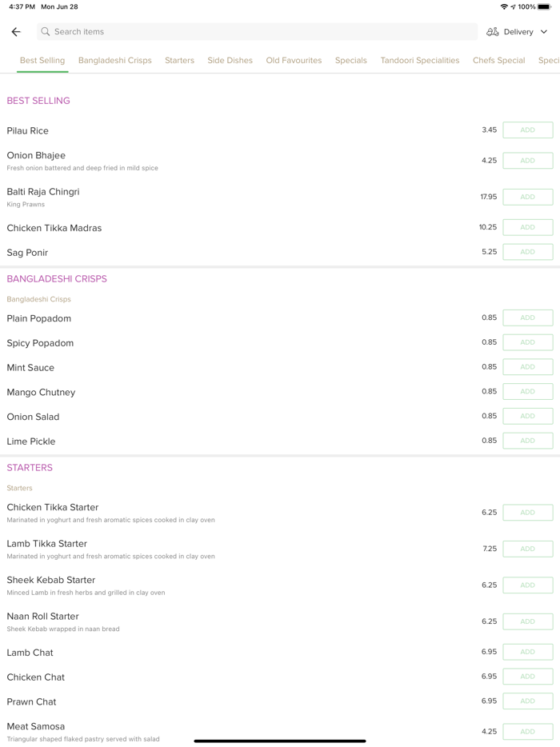Viewport: 560px width, 747px height.
Task: Select the Tandoori Specialities tab
Action: click(419, 60)
